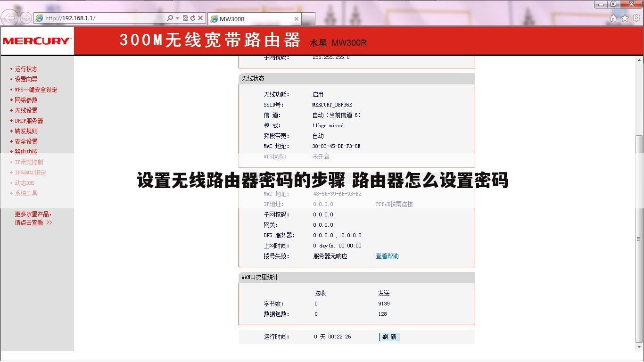
Task: Open 运行状态 in the sidebar
Action: click(26, 69)
